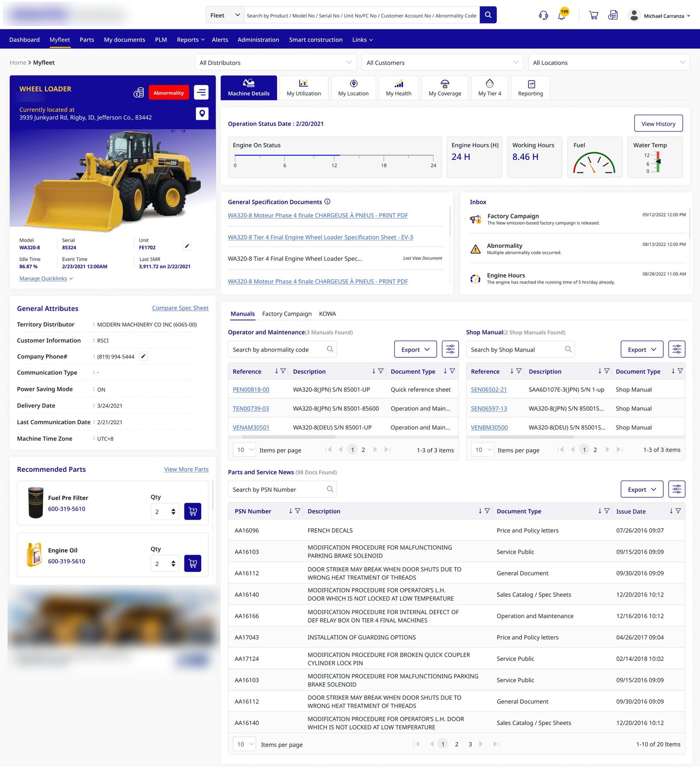700x767 pixels.
Task: Focus the Search by PSN Number field
Action: pyautogui.click(x=282, y=489)
